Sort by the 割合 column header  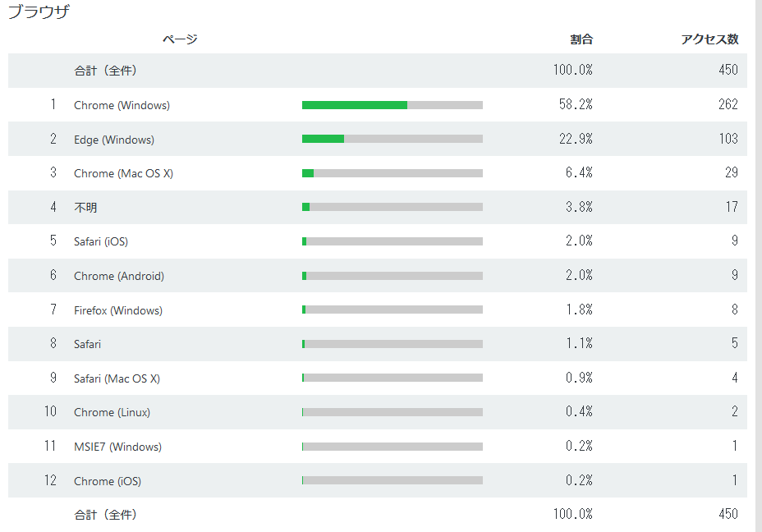(581, 39)
